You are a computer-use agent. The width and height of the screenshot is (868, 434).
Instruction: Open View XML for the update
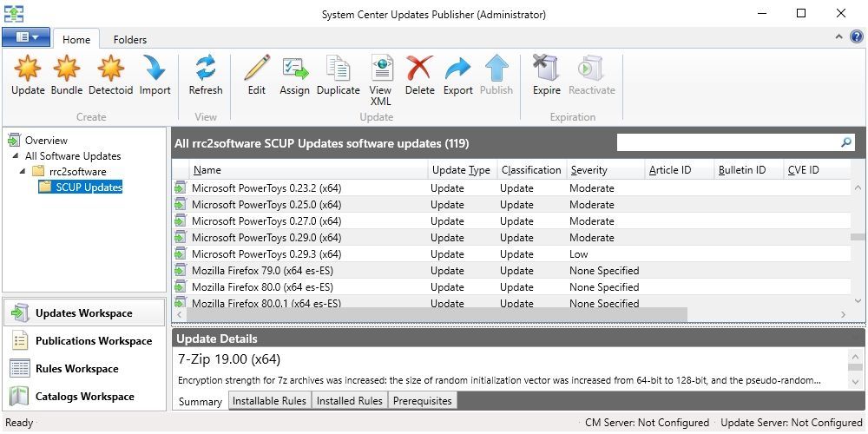[x=381, y=81]
